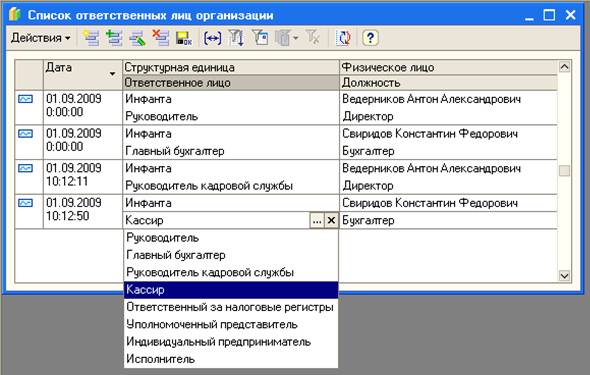The height and width of the screenshot is (375, 590).
Task: Click the vertical scrollbar thumb
Action: [564, 171]
